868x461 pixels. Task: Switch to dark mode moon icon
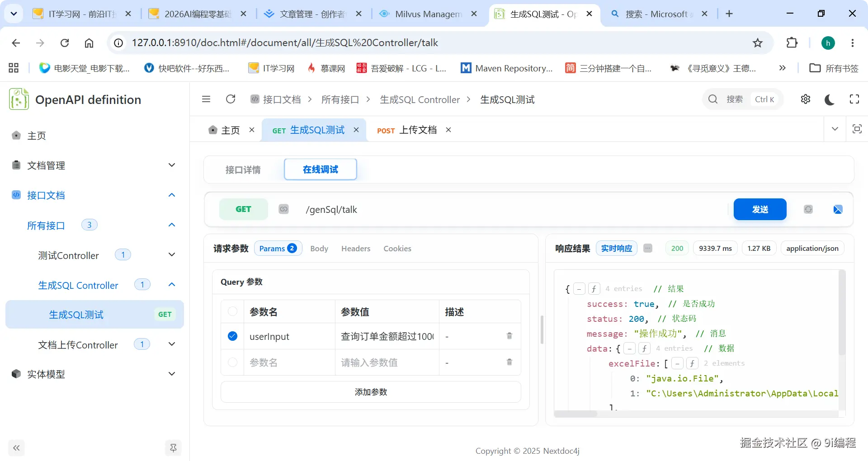coord(830,99)
